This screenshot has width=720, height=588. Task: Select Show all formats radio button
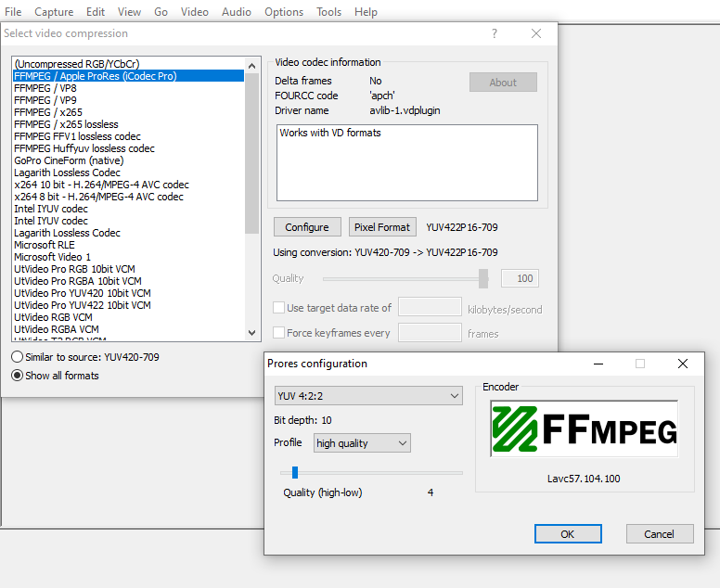pos(17,376)
